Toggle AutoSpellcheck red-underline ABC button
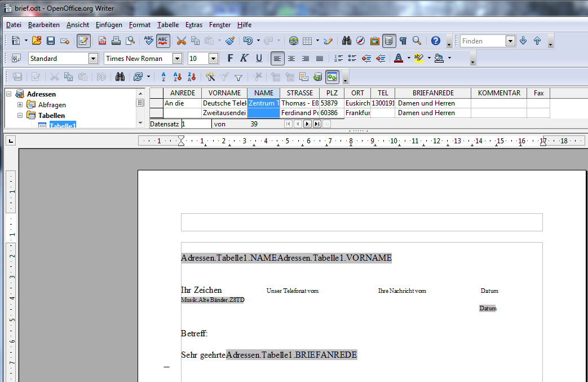The width and height of the screenshot is (588, 382). point(163,41)
